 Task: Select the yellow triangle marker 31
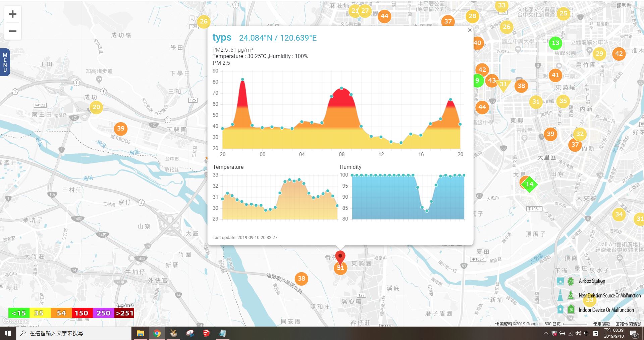point(503,85)
